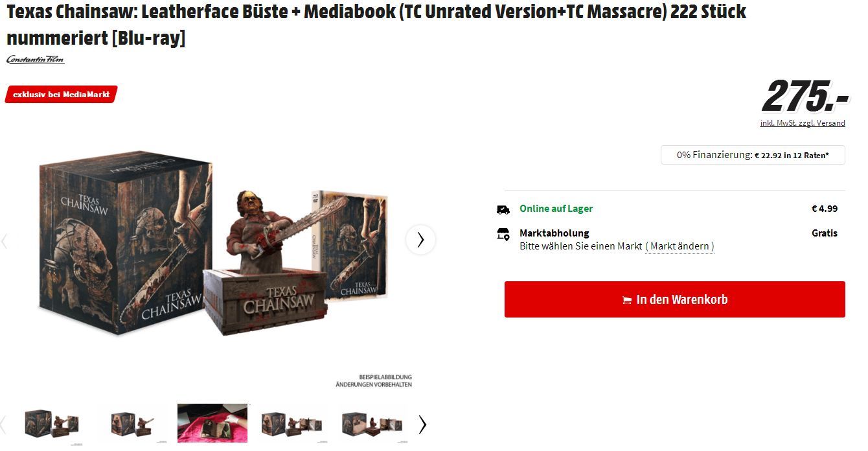Screen dimensions: 868x451
Task: Open the 0% Finanzierung rates box
Action: [753, 155]
